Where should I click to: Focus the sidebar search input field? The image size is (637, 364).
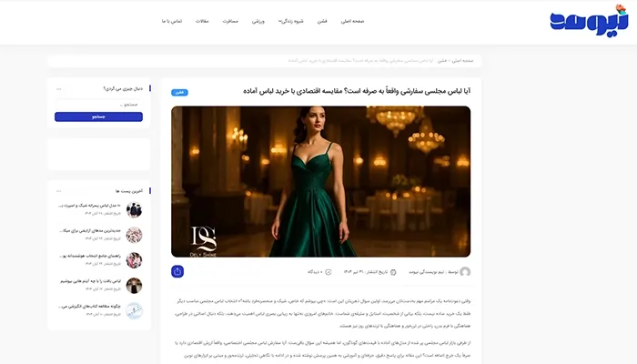point(98,105)
